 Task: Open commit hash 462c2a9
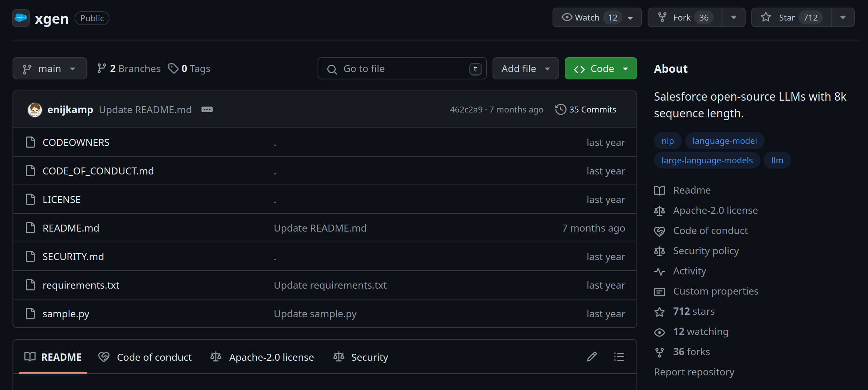point(466,110)
